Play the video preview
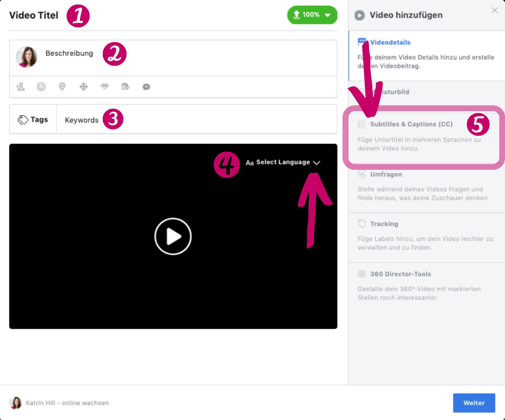The image size is (505, 420). tap(173, 236)
